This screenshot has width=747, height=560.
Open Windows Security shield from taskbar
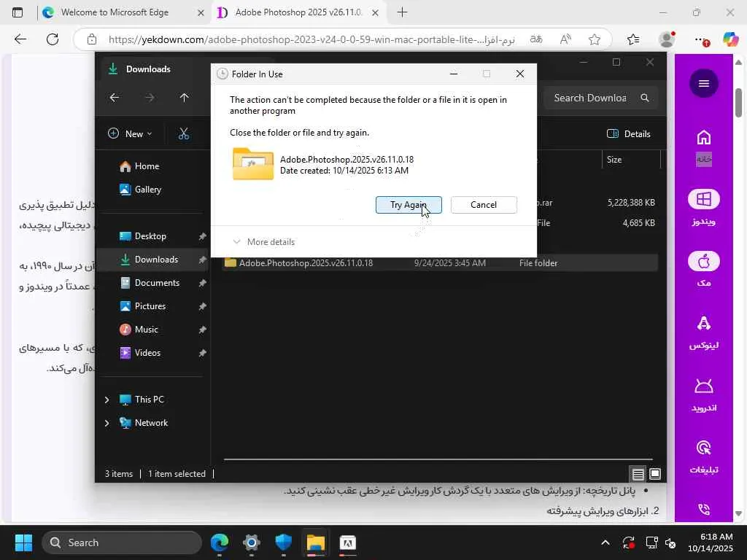[284, 542]
